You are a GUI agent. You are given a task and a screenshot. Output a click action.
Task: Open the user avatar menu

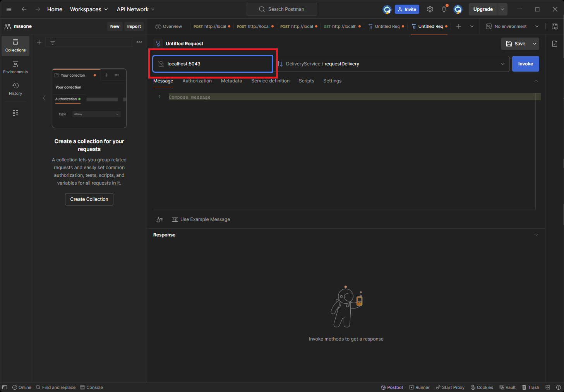(458, 9)
